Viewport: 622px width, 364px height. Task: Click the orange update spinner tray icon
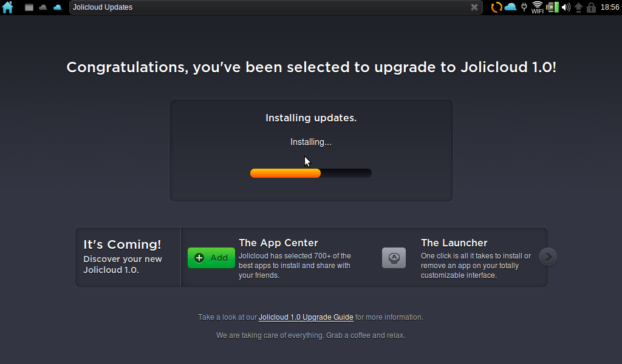point(496,7)
